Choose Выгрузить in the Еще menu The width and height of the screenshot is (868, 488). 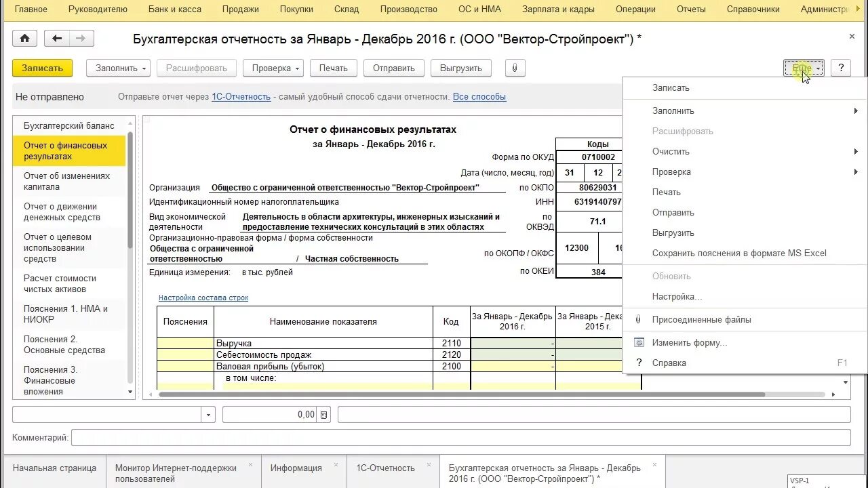pos(745,232)
